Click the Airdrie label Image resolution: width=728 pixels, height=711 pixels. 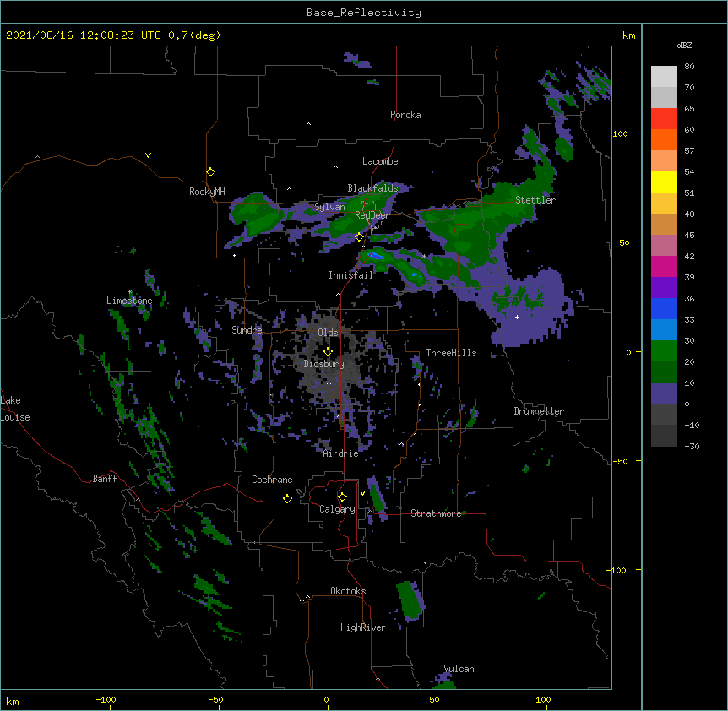tap(341, 453)
